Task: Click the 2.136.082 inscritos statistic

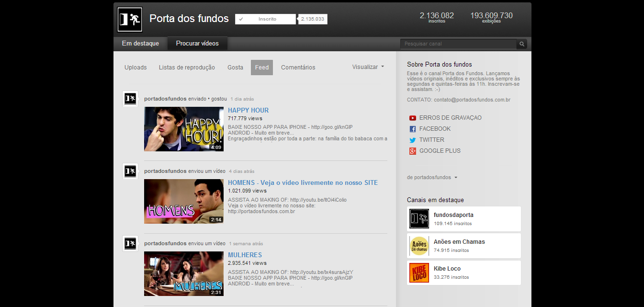Action: 437,17
